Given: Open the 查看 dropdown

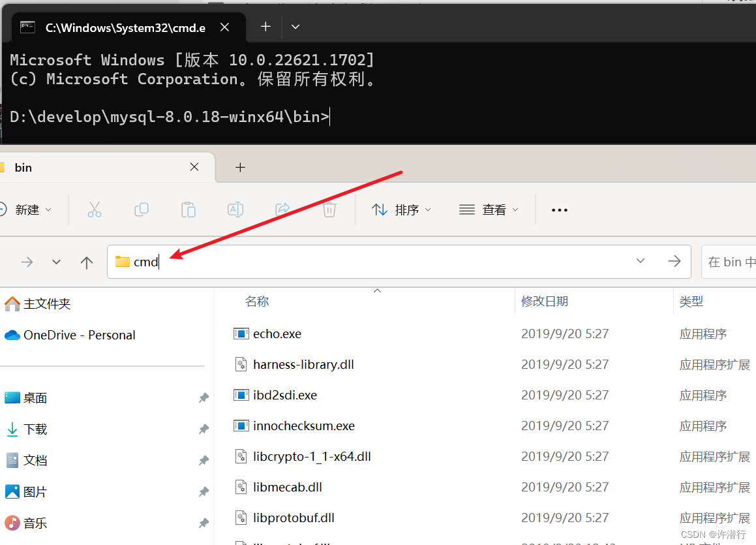Looking at the screenshot, I should point(488,210).
